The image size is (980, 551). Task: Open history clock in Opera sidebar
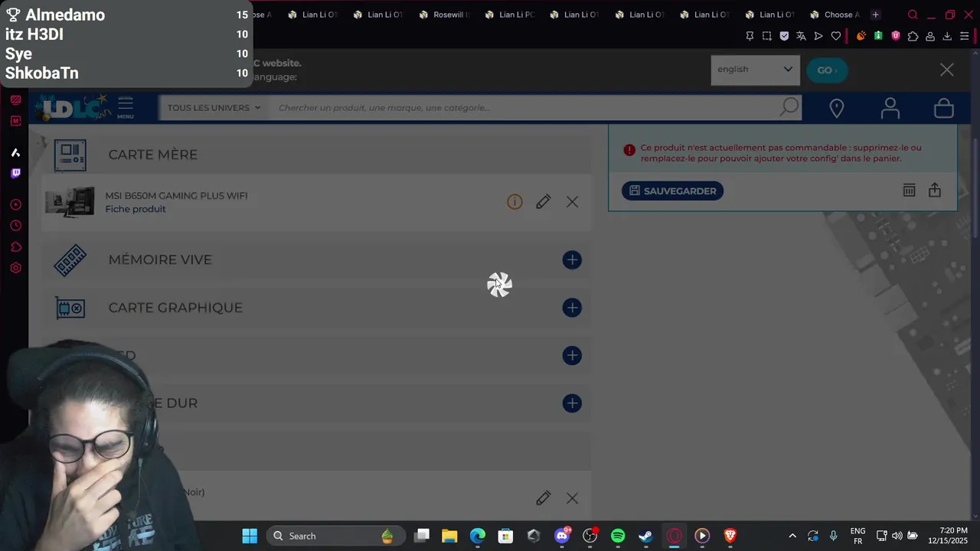tap(15, 226)
